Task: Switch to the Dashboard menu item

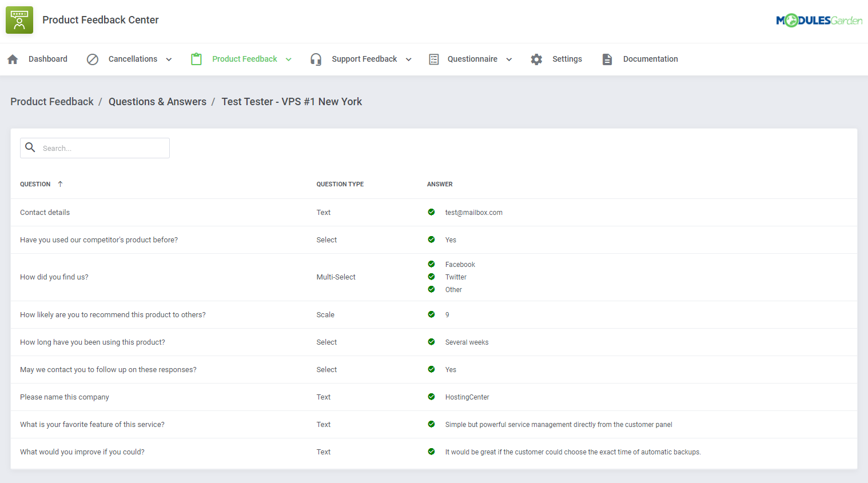Action: (47, 59)
